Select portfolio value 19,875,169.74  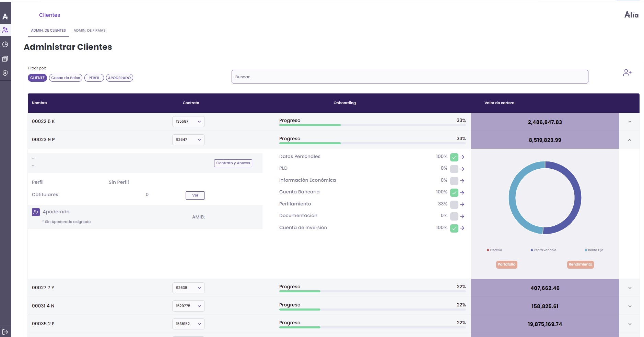coord(545,324)
